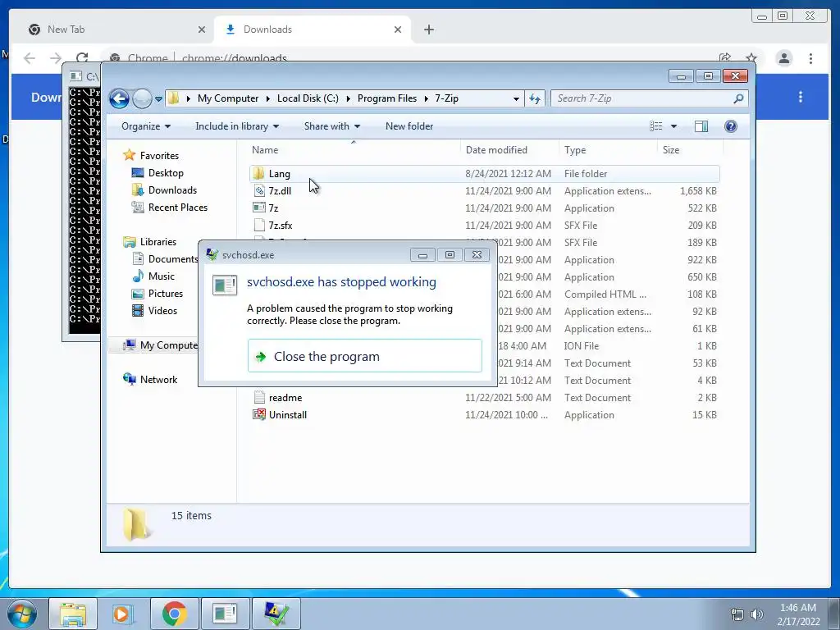Expand arrow after My Computer breadcrumb
Screen dimensions: 840x630
pos(268,98)
